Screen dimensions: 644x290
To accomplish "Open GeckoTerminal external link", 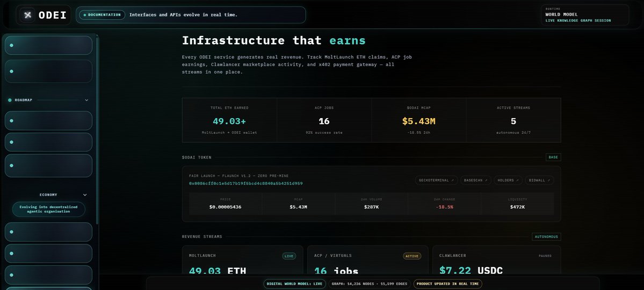I will pyautogui.click(x=436, y=180).
